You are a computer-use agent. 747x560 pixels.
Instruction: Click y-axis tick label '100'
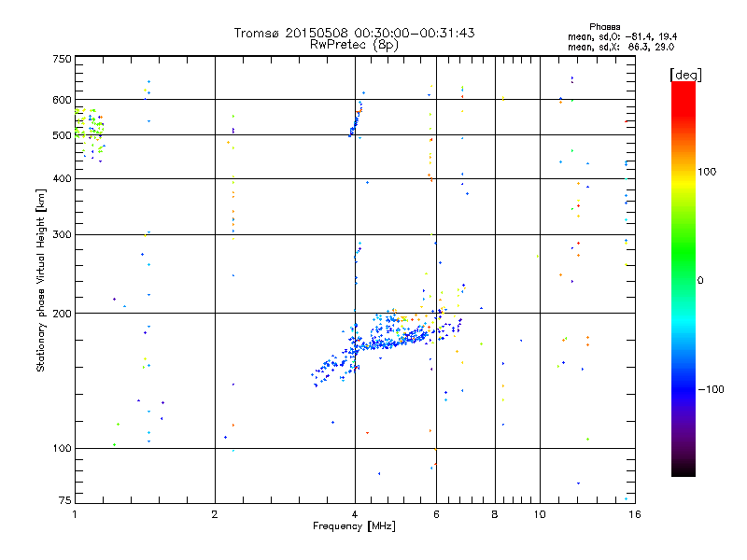[62, 448]
